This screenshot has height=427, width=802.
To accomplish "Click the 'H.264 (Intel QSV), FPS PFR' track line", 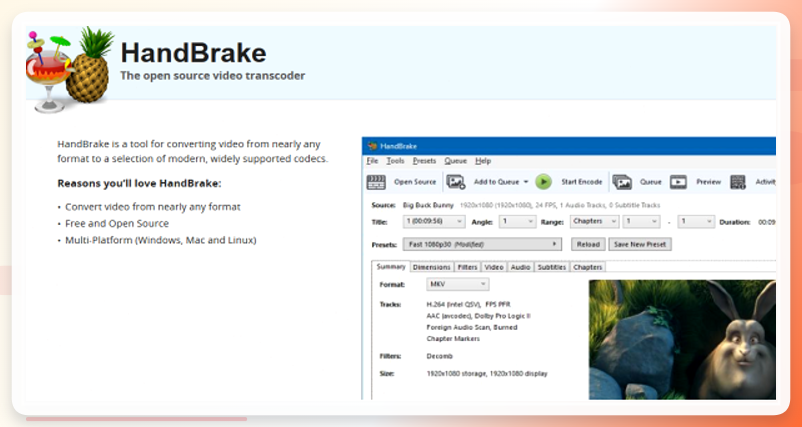I will pos(469,304).
